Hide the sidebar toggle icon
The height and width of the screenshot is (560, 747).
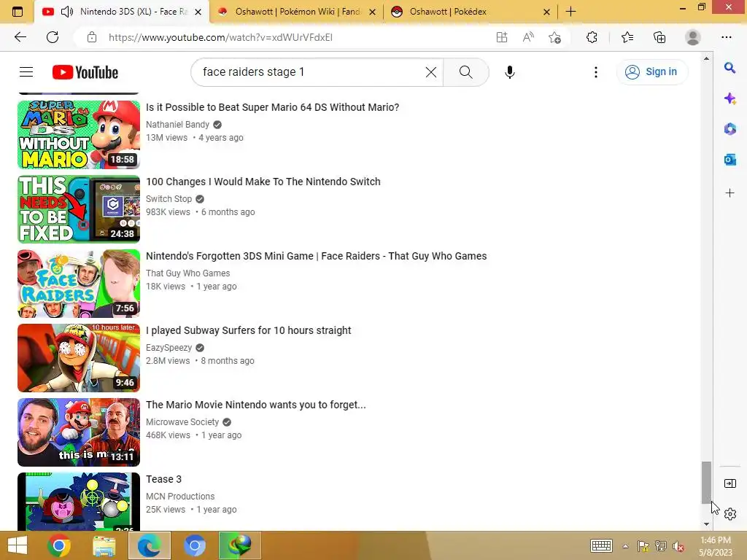pyautogui.click(x=729, y=483)
